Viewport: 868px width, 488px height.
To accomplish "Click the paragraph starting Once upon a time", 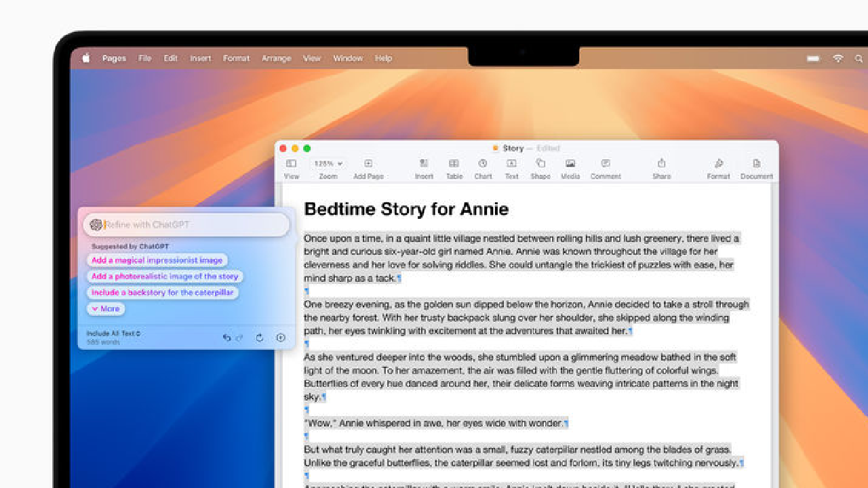I will tap(522, 258).
